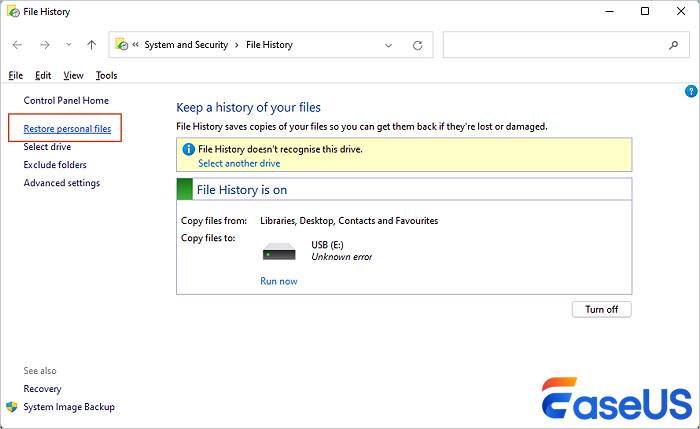Expand the address bar history dropdown
Image resolution: width=700 pixels, height=429 pixels.
pyautogui.click(x=388, y=45)
